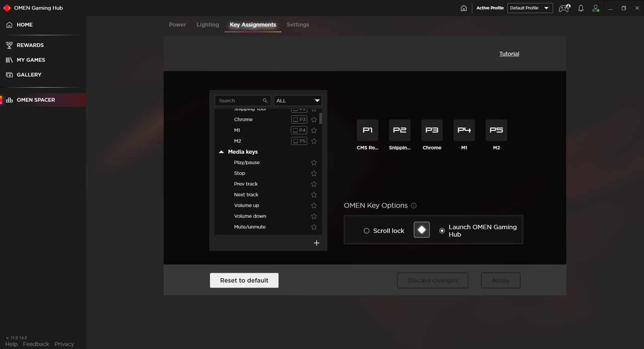
Task: Select M1 in the assignment list
Action: [x=237, y=130]
